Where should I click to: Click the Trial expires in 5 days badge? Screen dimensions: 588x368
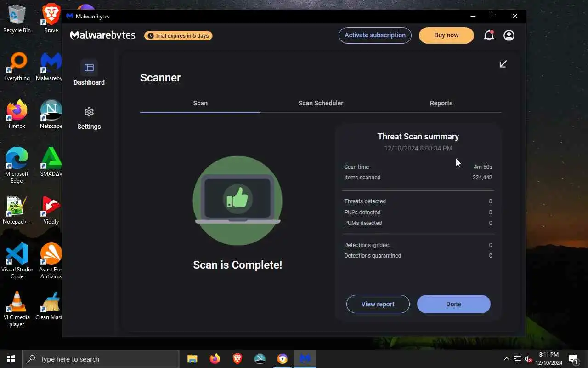(x=178, y=35)
